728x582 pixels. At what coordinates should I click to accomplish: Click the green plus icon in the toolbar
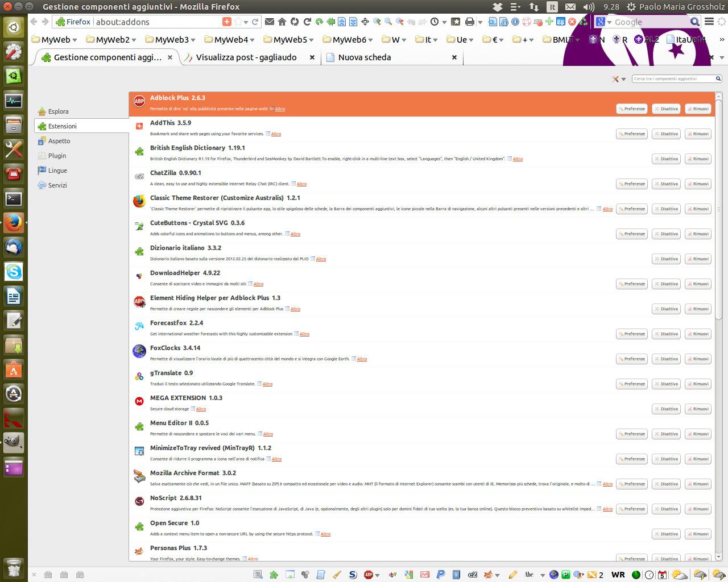tap(549, 22)
